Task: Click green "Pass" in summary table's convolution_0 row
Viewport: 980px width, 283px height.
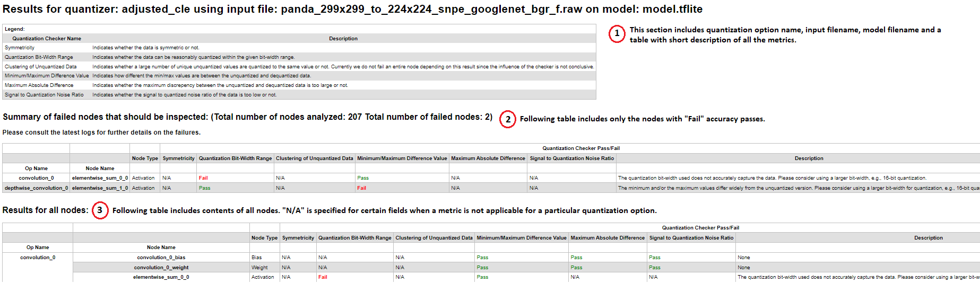Action: pyautogui.click(x=363, y=178)
